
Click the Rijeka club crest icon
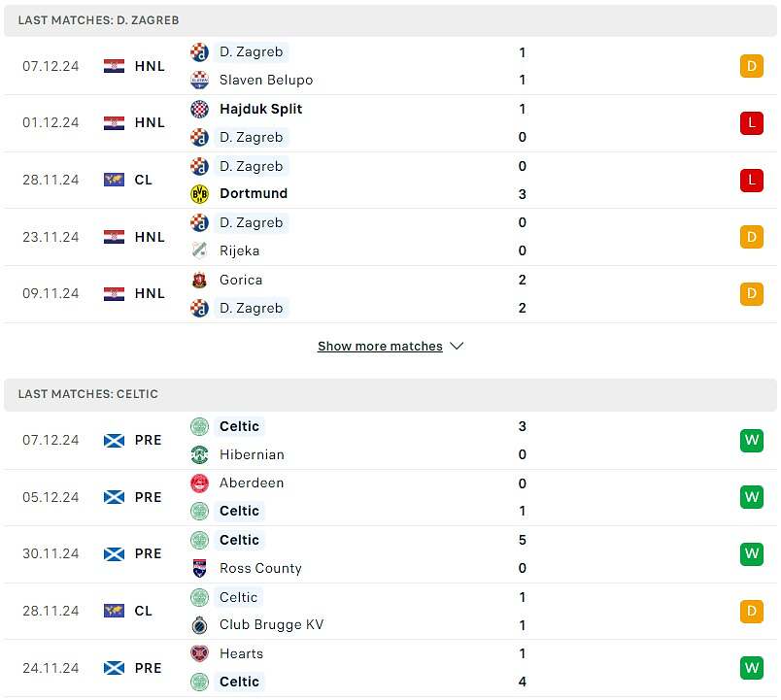tap(200, 250)
